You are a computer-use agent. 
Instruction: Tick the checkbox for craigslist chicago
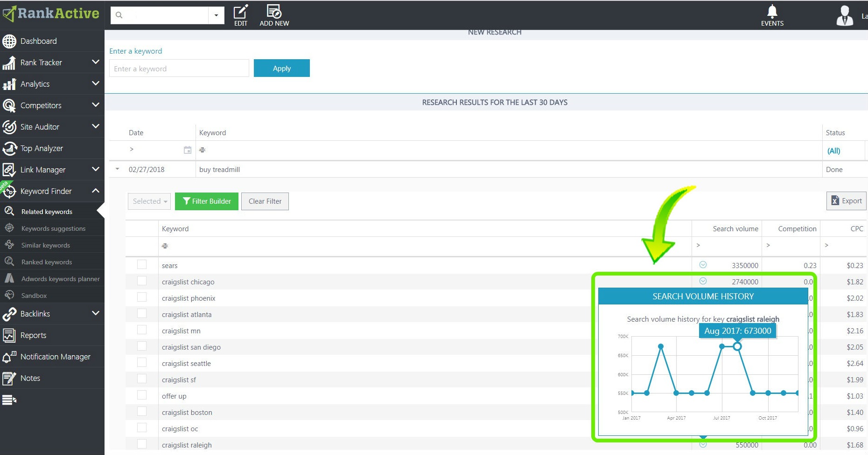pyautogui.click(x=142, y=281)
